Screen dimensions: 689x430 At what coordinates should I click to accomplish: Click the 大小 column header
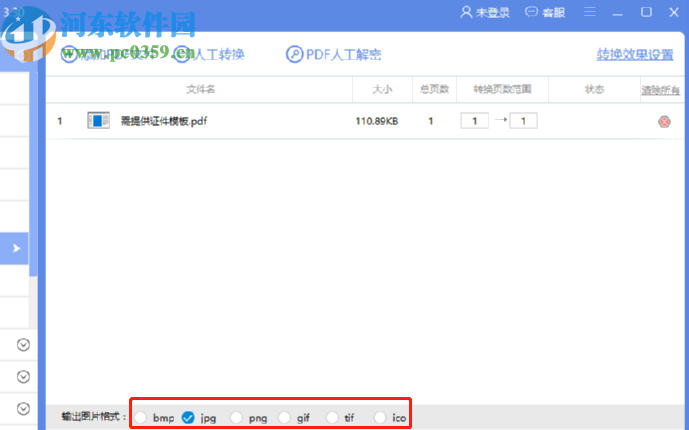tap(382, 90)
